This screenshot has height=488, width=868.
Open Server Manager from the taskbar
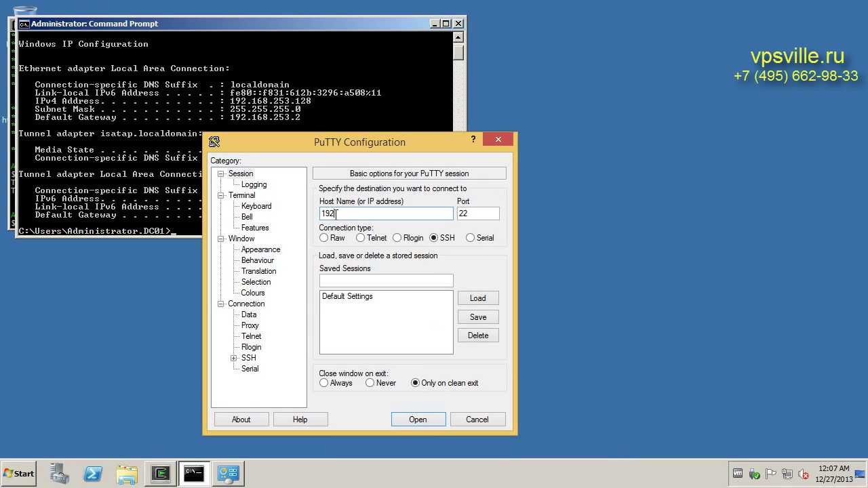[x=59, y=473]
